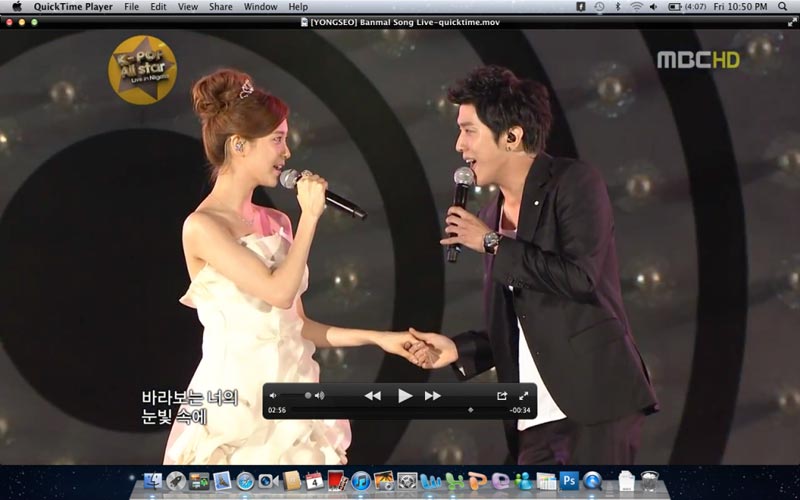Open the File menu
The width and height of the screenshot is (800, 500).
[x=131, y=7]
